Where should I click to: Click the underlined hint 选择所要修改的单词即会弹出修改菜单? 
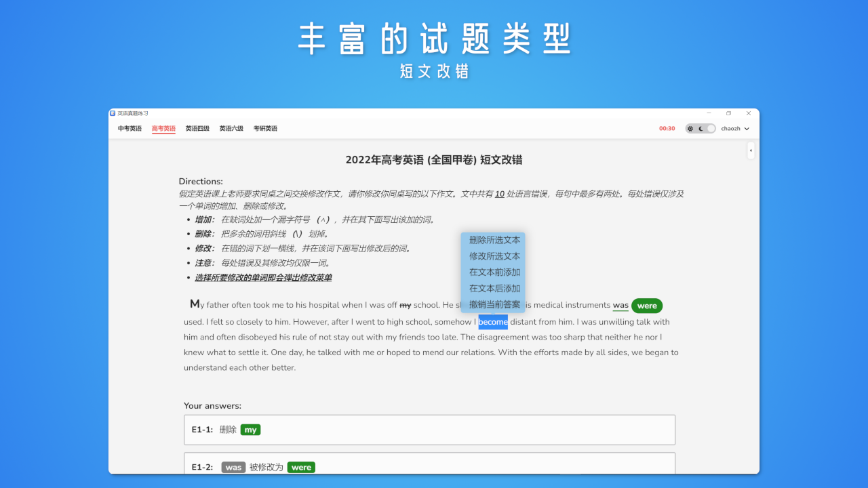coord(263,278)
